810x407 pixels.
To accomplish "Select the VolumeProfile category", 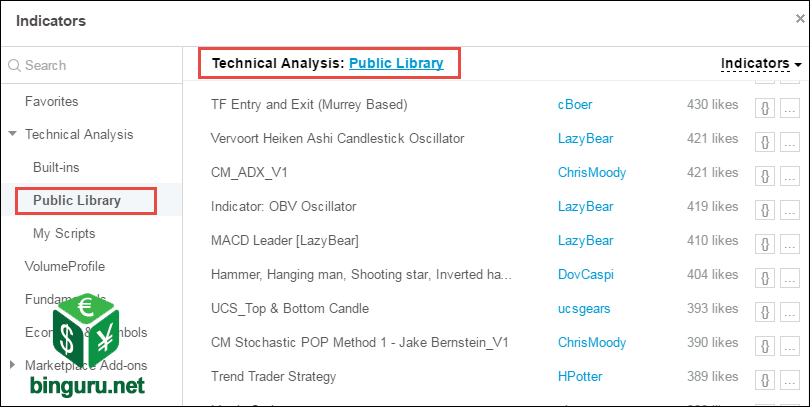I will 65,267.
